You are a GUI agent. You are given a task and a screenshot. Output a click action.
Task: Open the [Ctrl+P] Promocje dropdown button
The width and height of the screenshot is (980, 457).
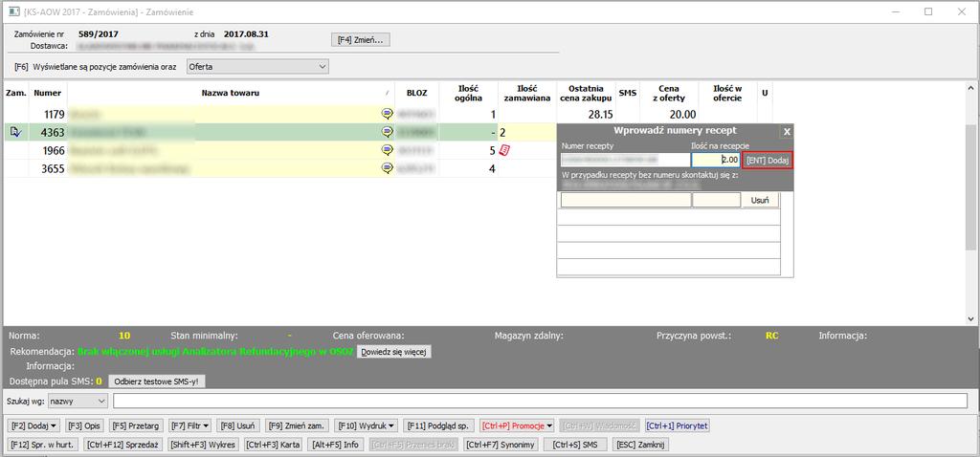tap(518, 425)
